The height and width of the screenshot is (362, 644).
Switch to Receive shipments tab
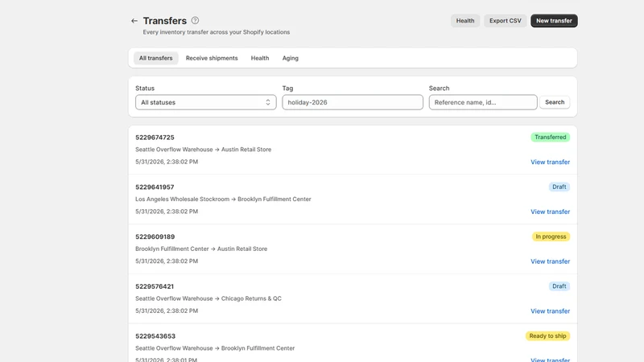click(212, 58)
